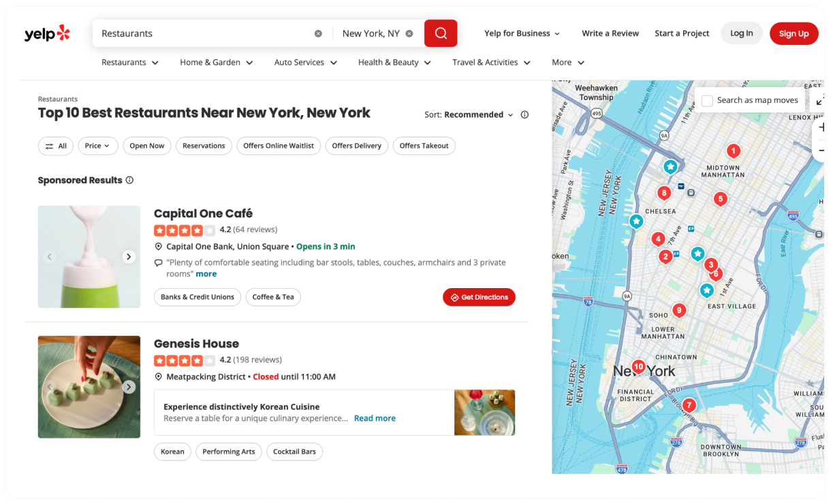831x504 pixels.
Task: Open Write a Review
Action: pos(610,33)
